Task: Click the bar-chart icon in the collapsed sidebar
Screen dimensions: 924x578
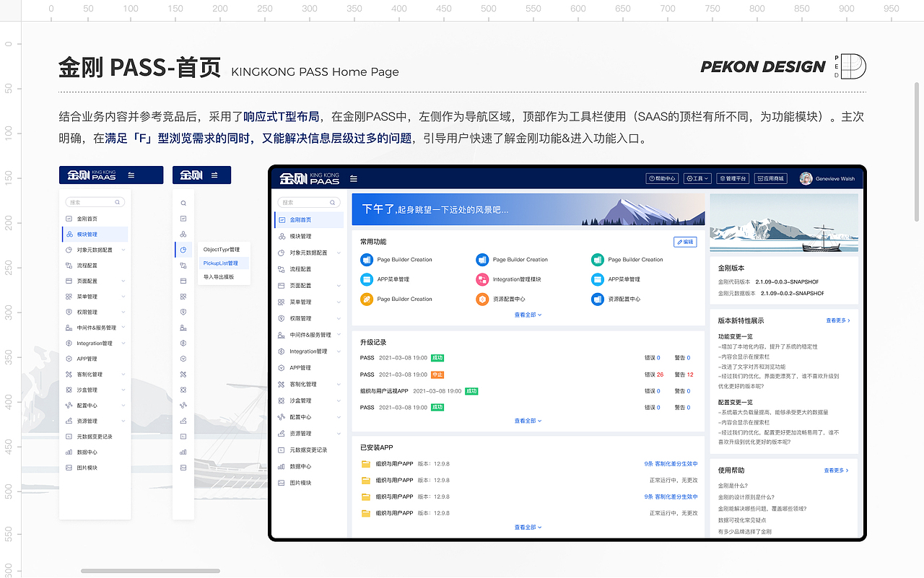Action: [x=183, y=452]
